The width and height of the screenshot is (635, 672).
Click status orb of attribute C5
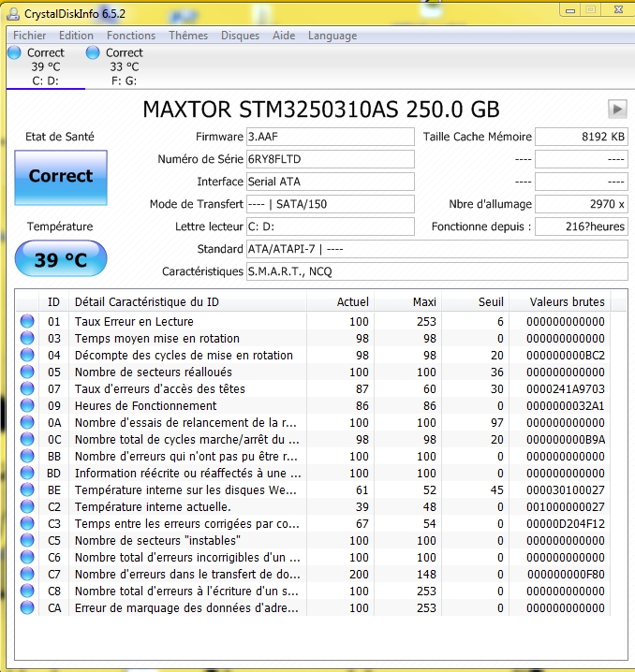click(x=27, y=540)
